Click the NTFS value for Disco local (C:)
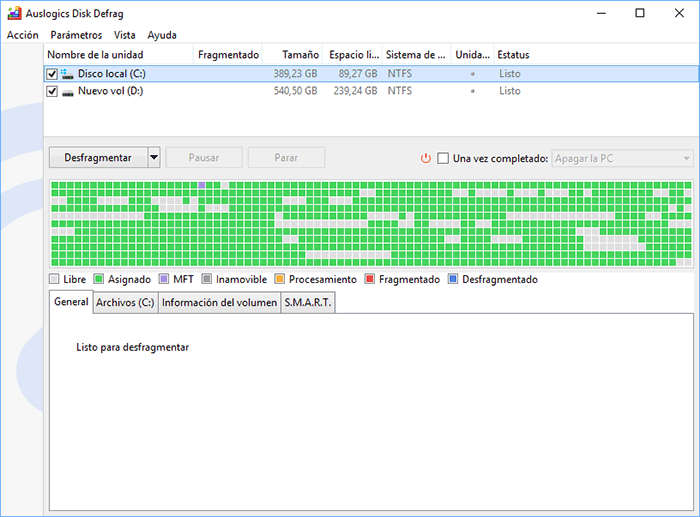The image size is (700, 517). [x=400, y=73]
